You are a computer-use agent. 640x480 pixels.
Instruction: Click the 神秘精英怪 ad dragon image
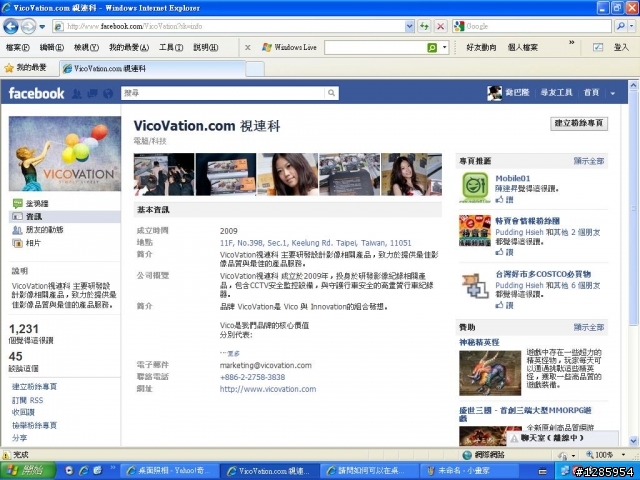490,373
